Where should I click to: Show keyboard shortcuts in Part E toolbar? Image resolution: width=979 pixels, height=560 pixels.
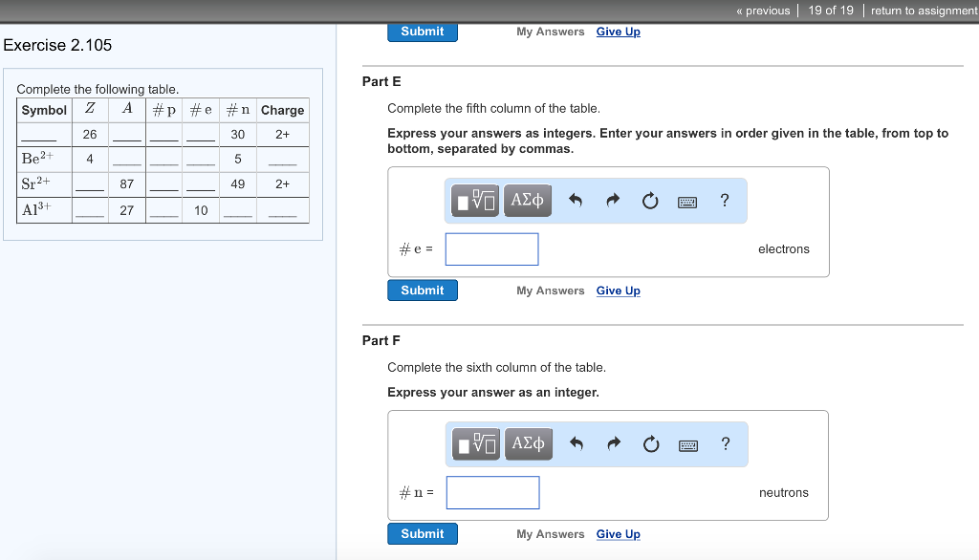click(687, 202)
